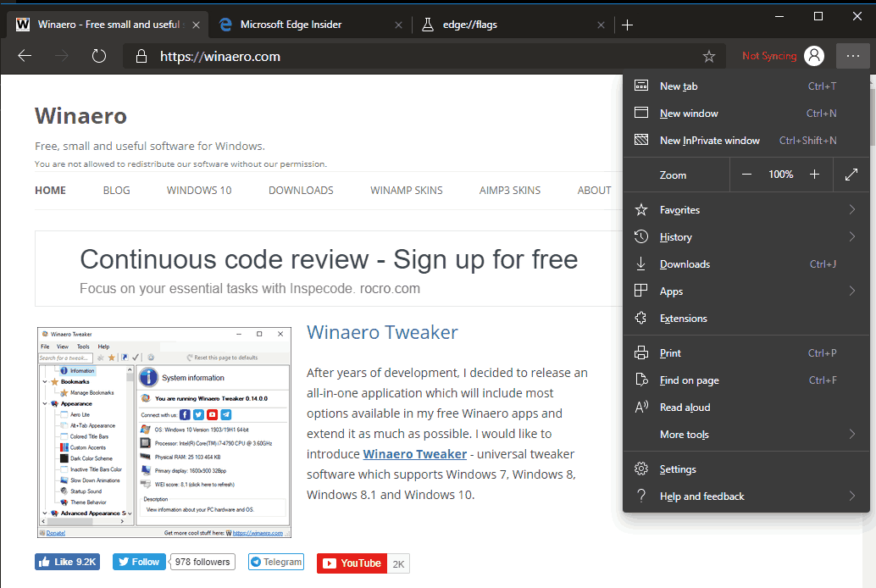
Task: Click the padlock site info icon
Action: [x=141, y=57]
